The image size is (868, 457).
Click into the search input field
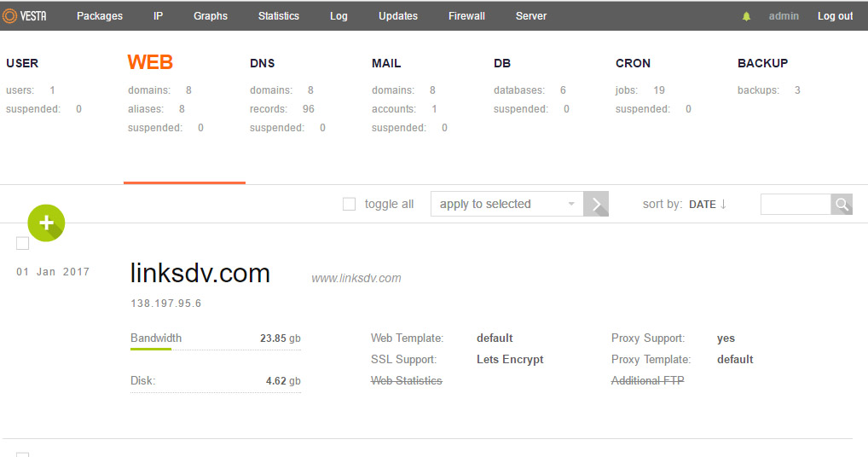click(x=796, y=204)
